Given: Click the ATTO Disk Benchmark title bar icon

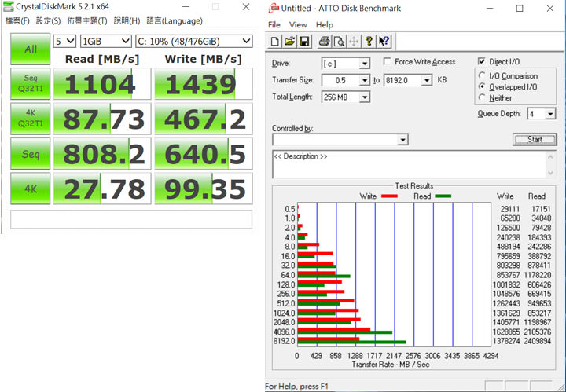Looking at the screenshot, I should (x=274, y=9).
